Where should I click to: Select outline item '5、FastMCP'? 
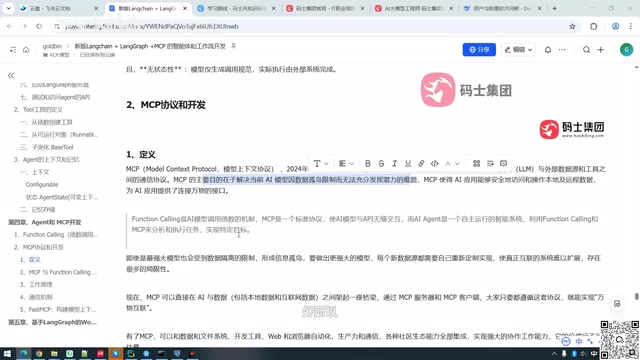tap(58, 309)
